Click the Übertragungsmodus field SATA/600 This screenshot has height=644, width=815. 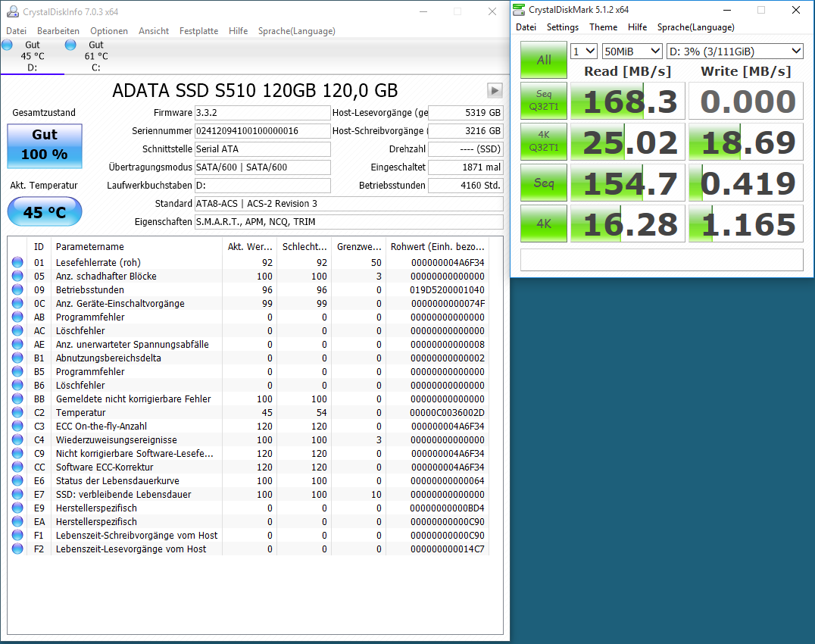(x=263, y=167)
